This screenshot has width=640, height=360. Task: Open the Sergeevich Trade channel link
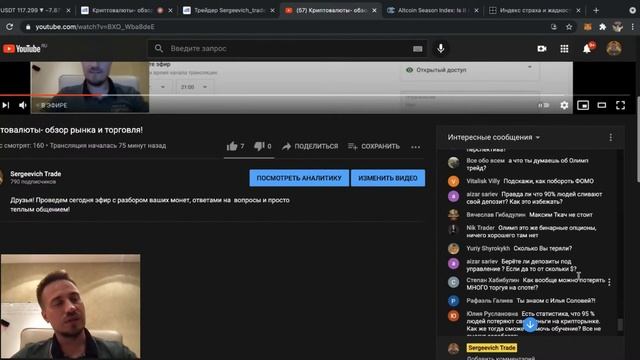pos(36,174)
